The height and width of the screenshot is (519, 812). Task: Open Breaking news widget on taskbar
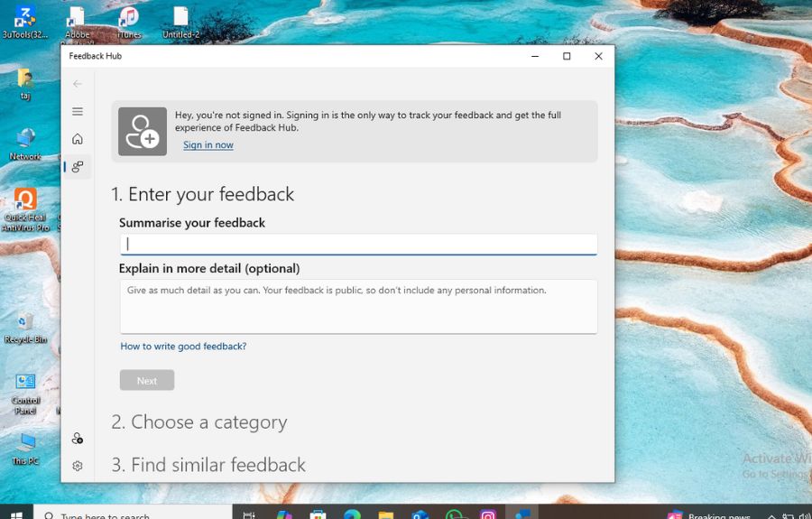(x=708, y=514)
